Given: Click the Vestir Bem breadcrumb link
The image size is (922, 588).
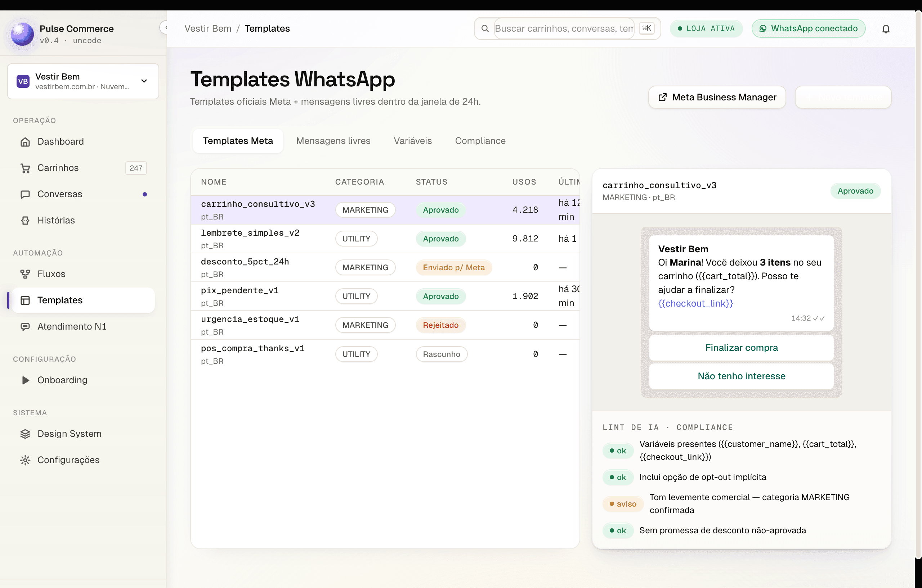Looking at the screenshot, I should pyautogui.click(x=208, y=28).
